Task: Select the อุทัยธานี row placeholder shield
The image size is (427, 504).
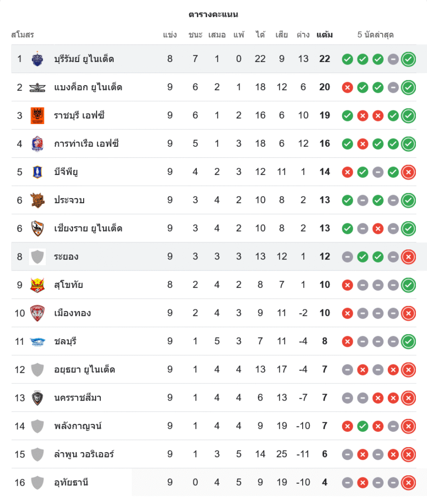Action: coord(37,482)
